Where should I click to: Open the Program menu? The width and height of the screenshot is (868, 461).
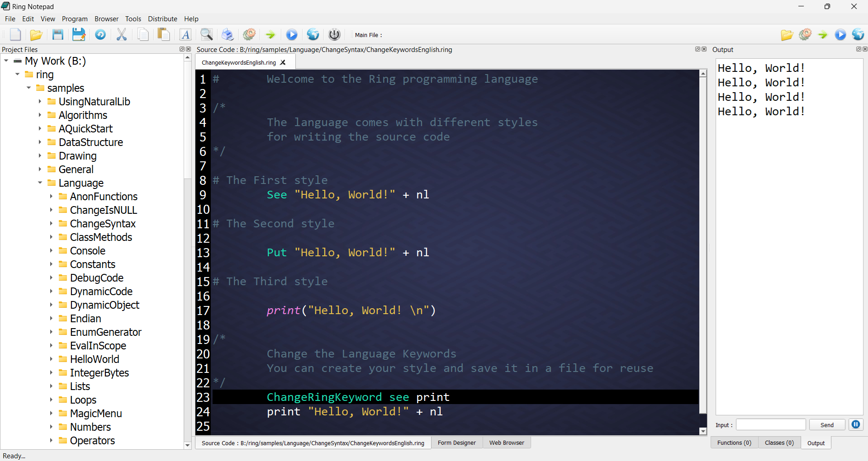click(x=75, y=19)
